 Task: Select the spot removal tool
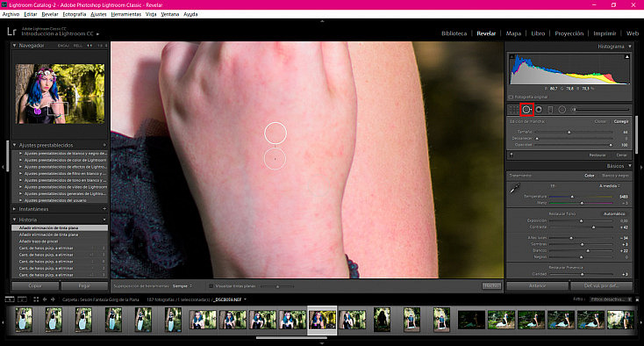pyautogui.click(x=526, y=110)
